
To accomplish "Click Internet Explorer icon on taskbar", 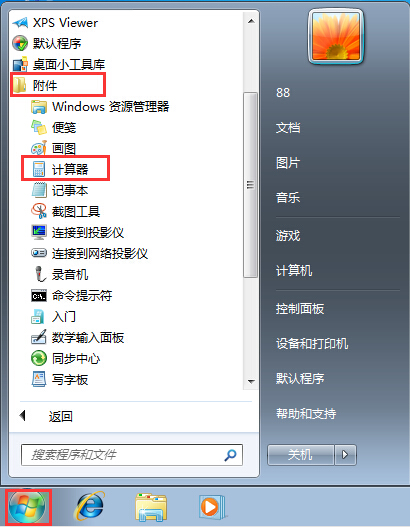I will (89, 506).
